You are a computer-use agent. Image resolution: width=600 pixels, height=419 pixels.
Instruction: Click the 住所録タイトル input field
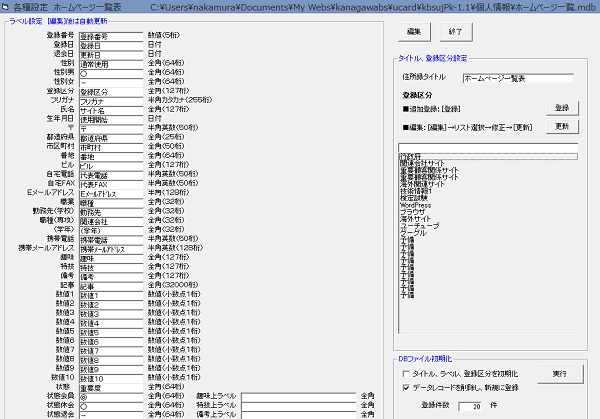tap(517, 77)
